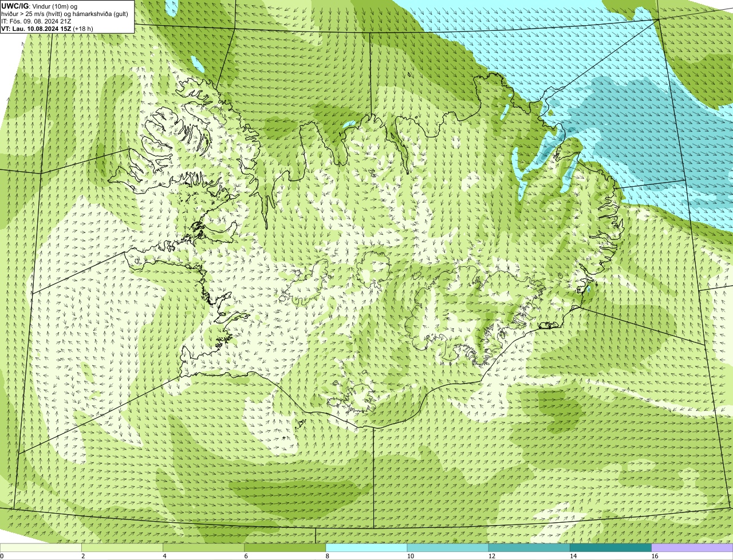This screenshot has width=733, height=560.
Task: Click the scale label '2' under the color bar
Action: click(x=83, y=556)
